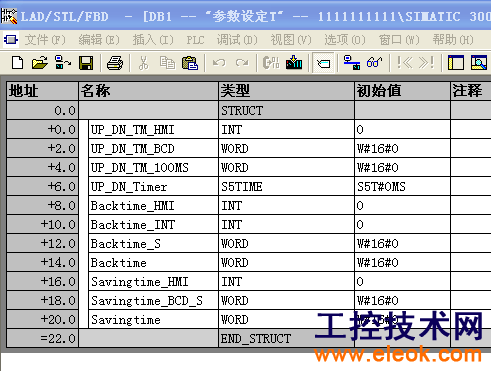Toggle the overviews panel icon

(x=456, y=63)
